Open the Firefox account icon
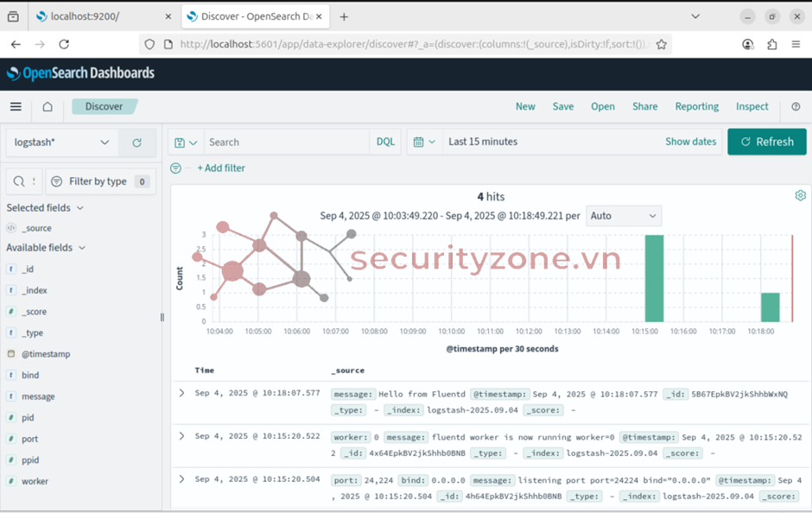This screenshot has width=812, height=513. point(747,45)
